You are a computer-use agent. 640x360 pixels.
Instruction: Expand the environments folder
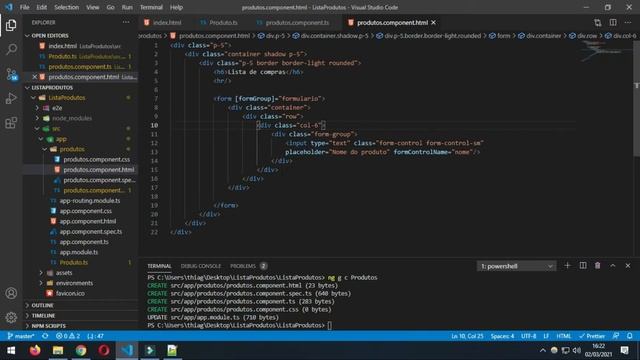41,283
